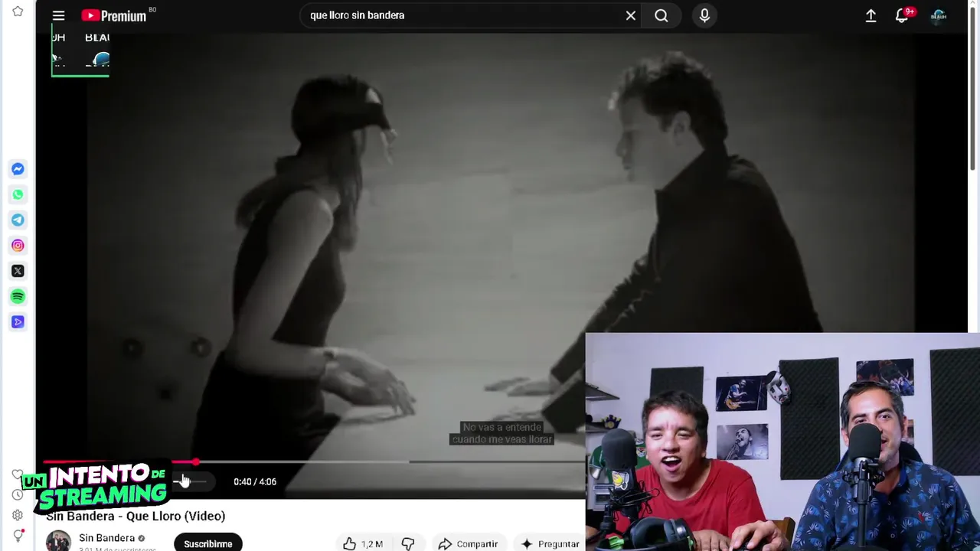Click video title 'Sin Bandera - Que Lloro (Video)'
Screen dimensions: 980x551
coord(136,516)
